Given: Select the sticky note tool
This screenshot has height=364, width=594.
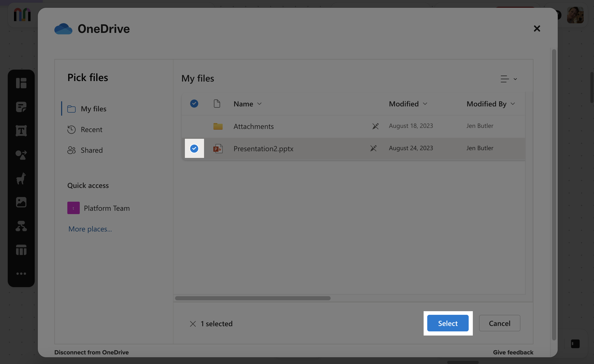Looking at the screenshot, I should 21,107.
